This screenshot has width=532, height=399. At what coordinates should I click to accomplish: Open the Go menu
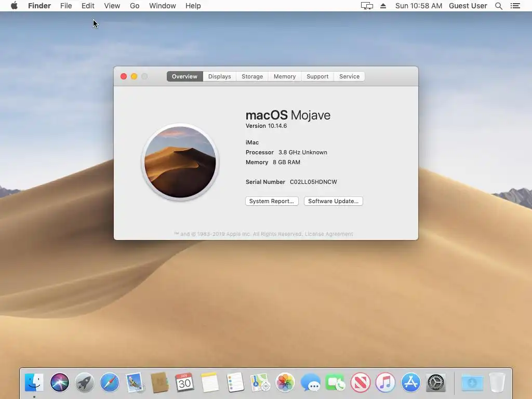(135, 6)
